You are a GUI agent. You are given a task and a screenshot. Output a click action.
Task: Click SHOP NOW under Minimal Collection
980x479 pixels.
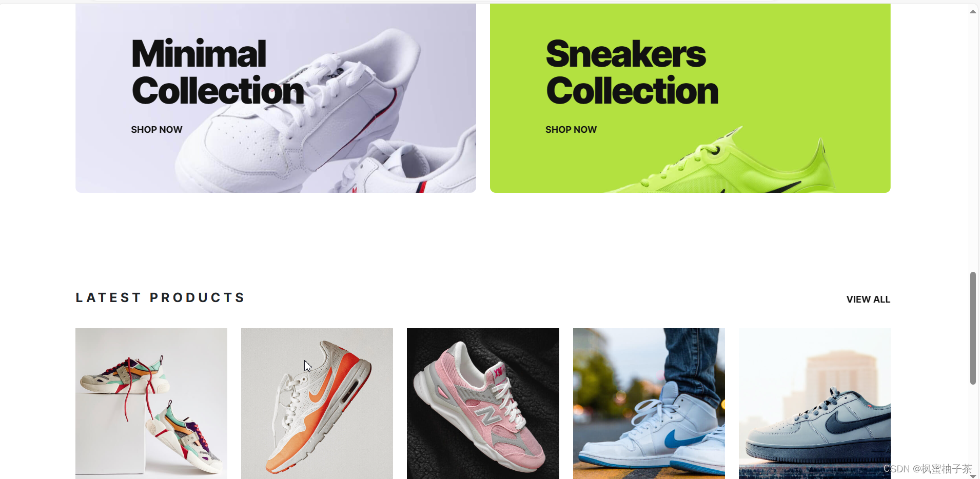[156, 130]
